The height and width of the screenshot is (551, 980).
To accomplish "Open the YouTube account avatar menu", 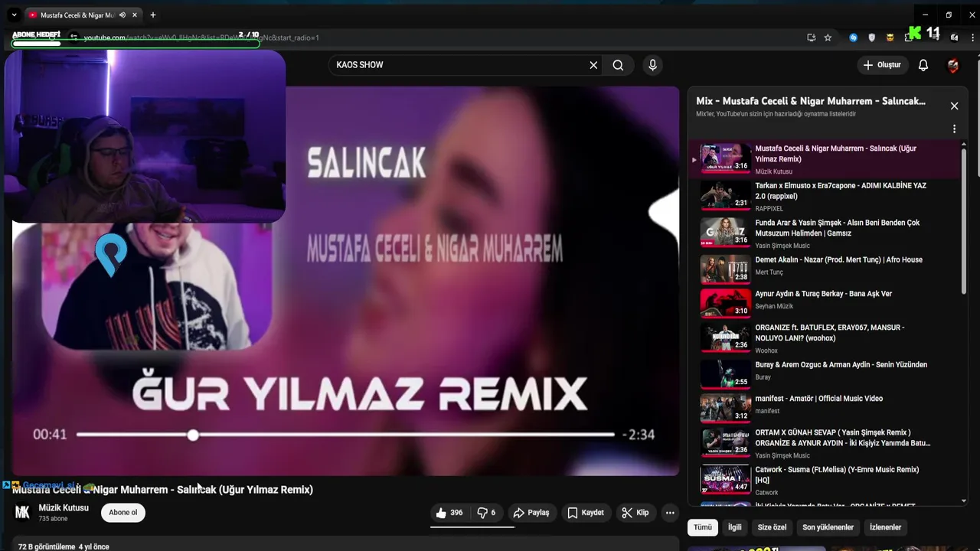I will pos(953,66).
